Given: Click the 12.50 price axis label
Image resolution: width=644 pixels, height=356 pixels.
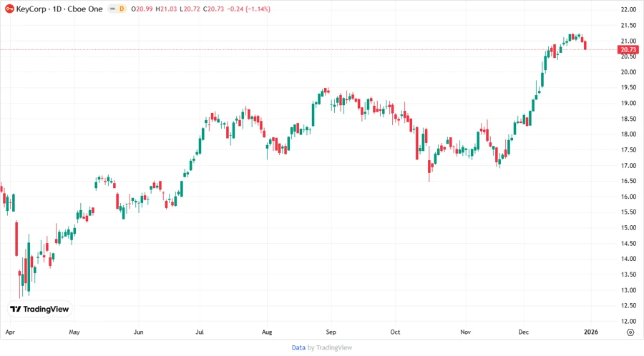Looking at the screenshot, I should tap(628, 305).
